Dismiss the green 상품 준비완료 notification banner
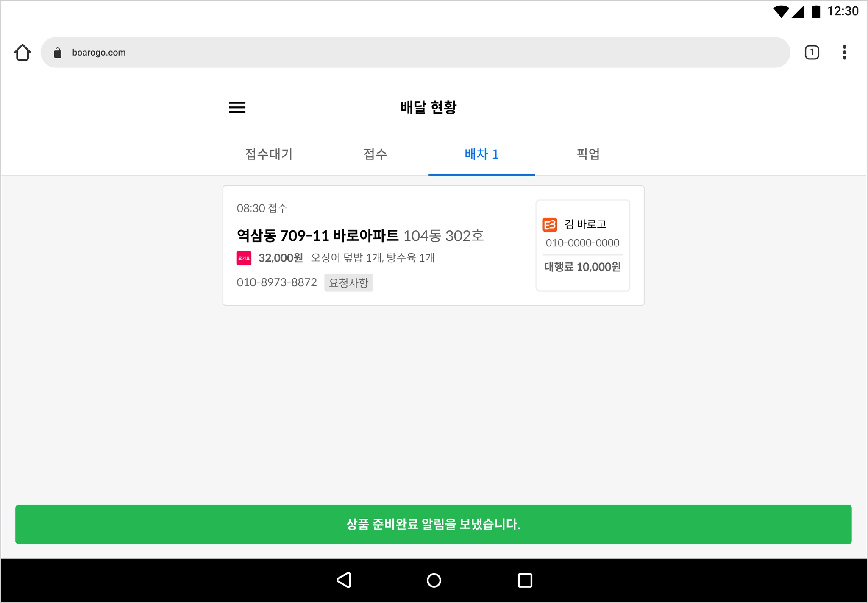The width and height of the screenshot is (868, 603). pos(433,524)
